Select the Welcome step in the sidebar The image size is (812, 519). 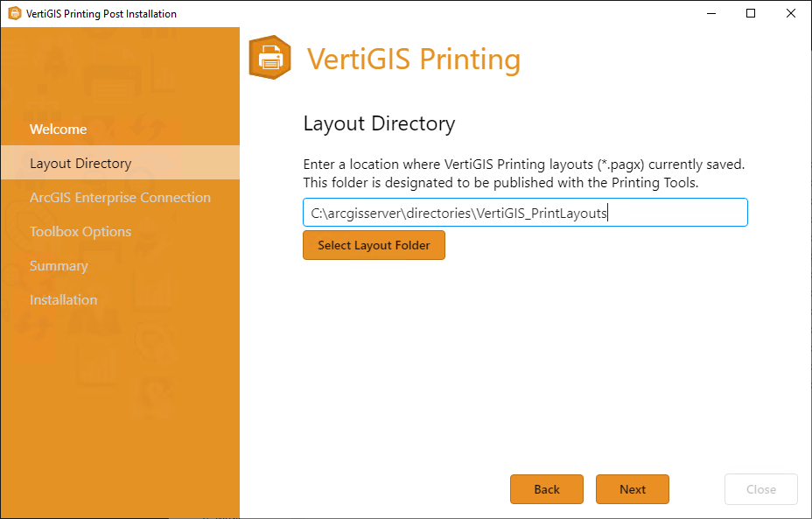click(x=58, y=129)
